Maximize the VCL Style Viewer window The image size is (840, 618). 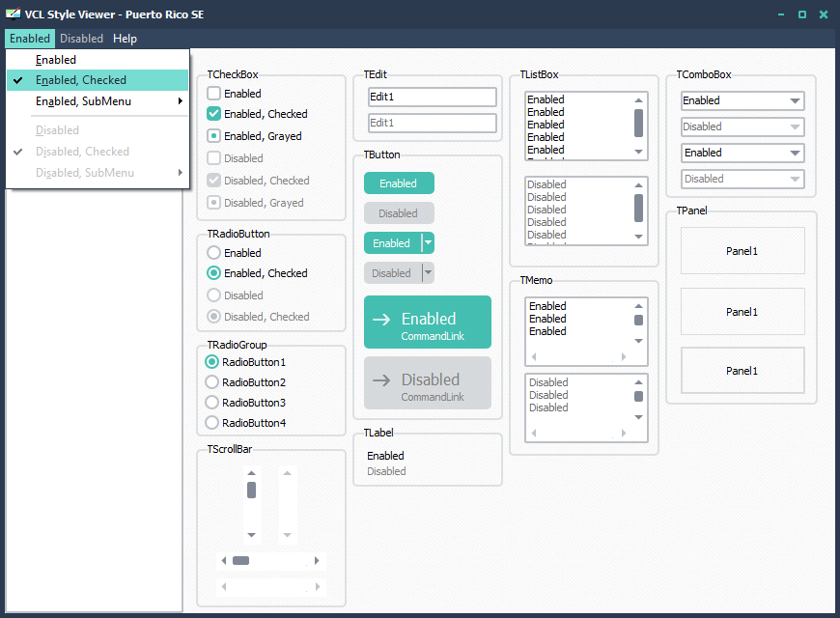pos(802,14)
